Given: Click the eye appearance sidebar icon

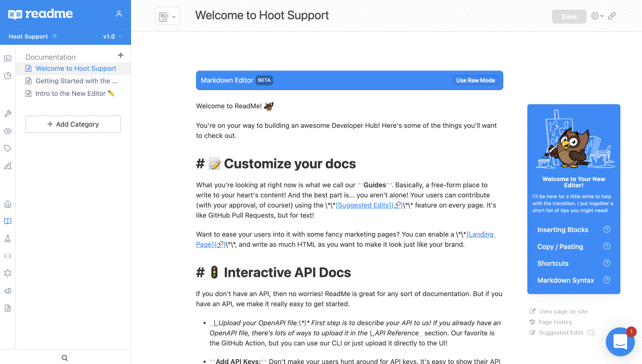Looking at the screenshot, I should click(x=8, y=131).
